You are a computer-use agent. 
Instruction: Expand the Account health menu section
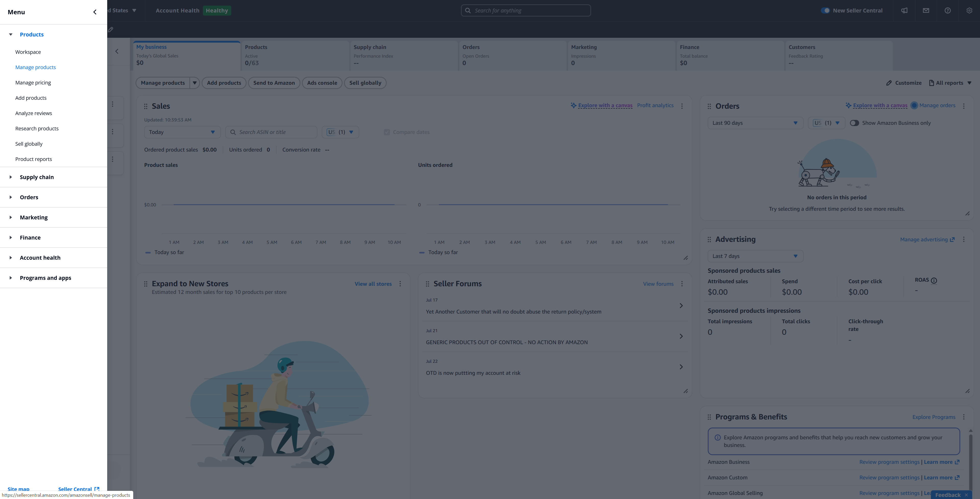[x=11, y=258]
